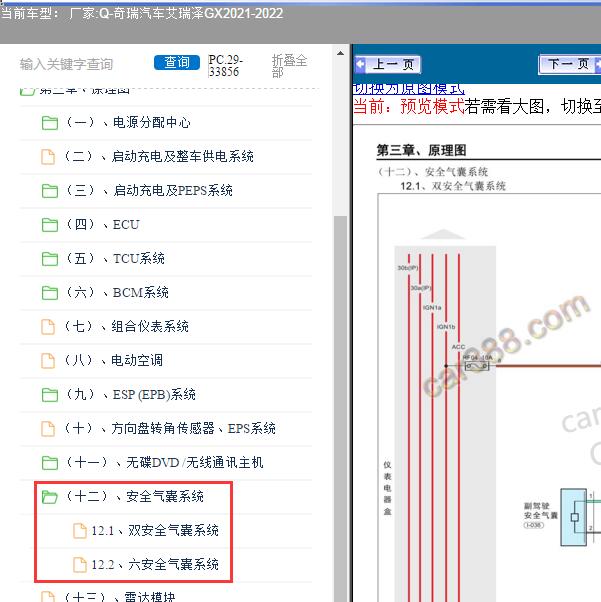Click page icon beside 电动空调
This screenshot has height=602, width=601.
(x=48, y=361)
